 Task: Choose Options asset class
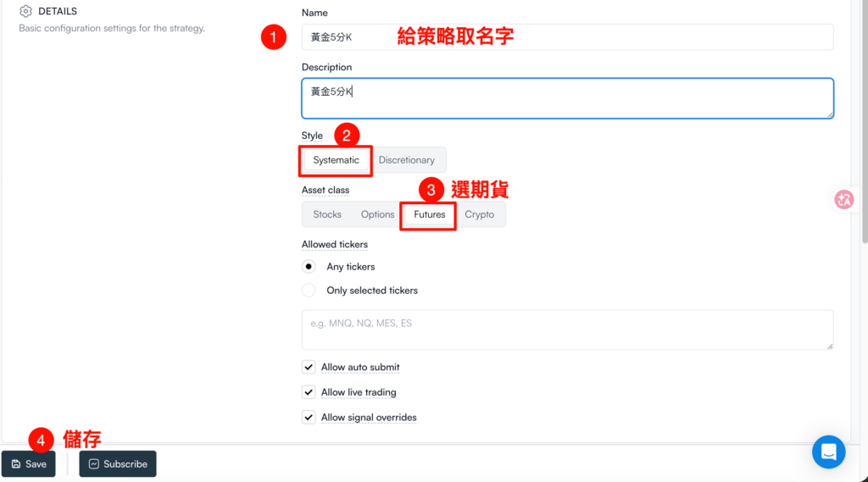coord(377,214)
